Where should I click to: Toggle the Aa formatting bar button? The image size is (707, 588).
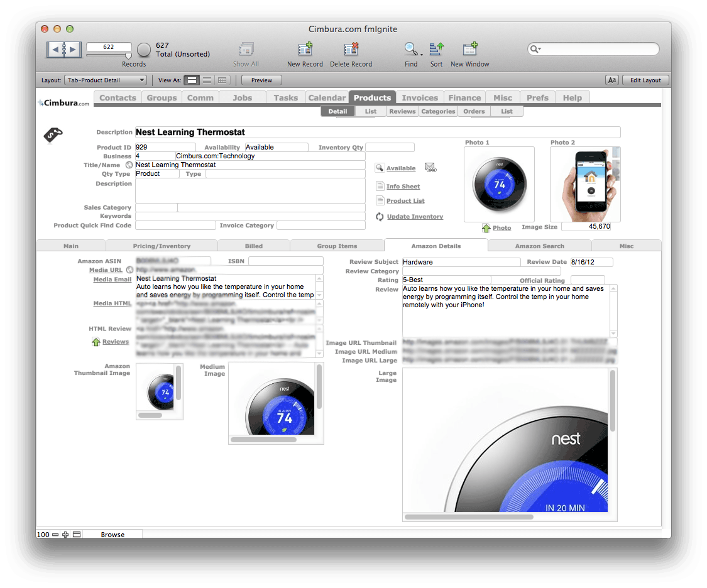click(x=612, y=80)
